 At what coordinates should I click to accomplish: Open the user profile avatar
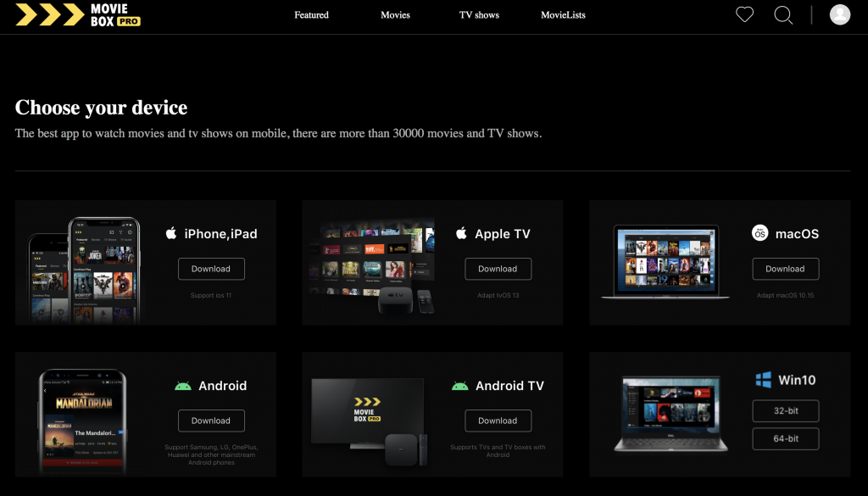(x=839, y=14)
